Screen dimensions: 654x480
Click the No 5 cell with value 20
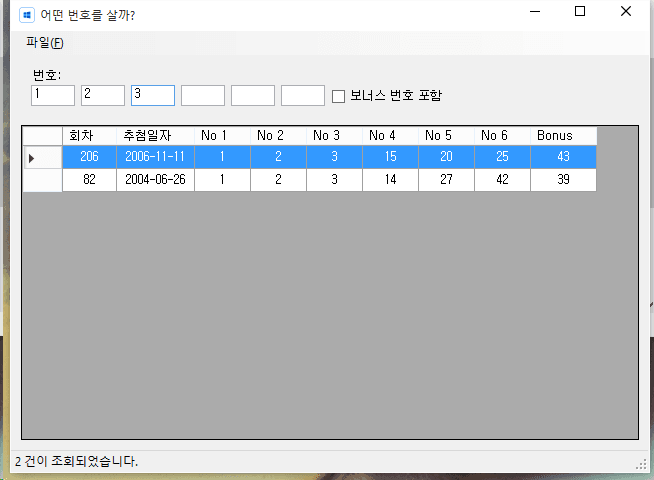point(446,157)
